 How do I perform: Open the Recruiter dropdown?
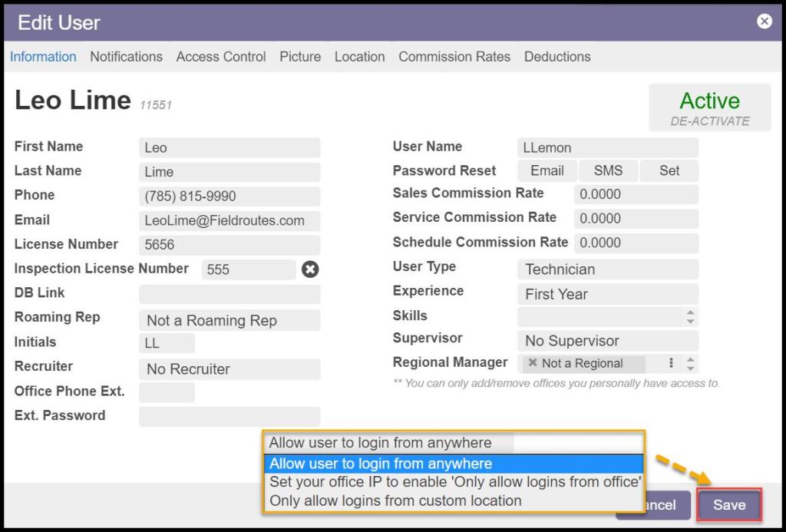pos(229,369)
